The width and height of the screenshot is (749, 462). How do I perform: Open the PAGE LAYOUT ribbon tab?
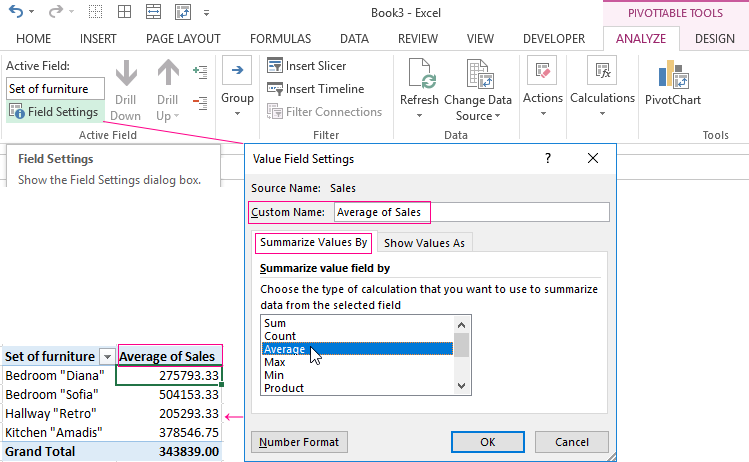point(183,38)
